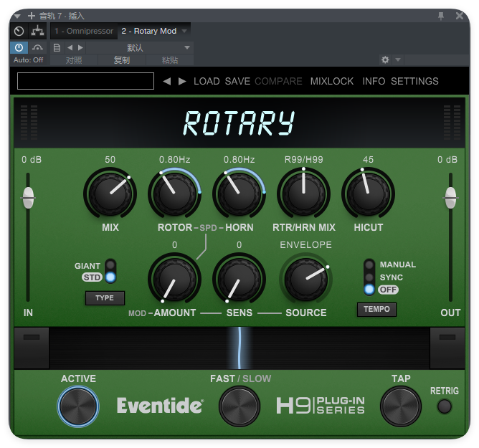Click the TEMPO button

[376, 310]
